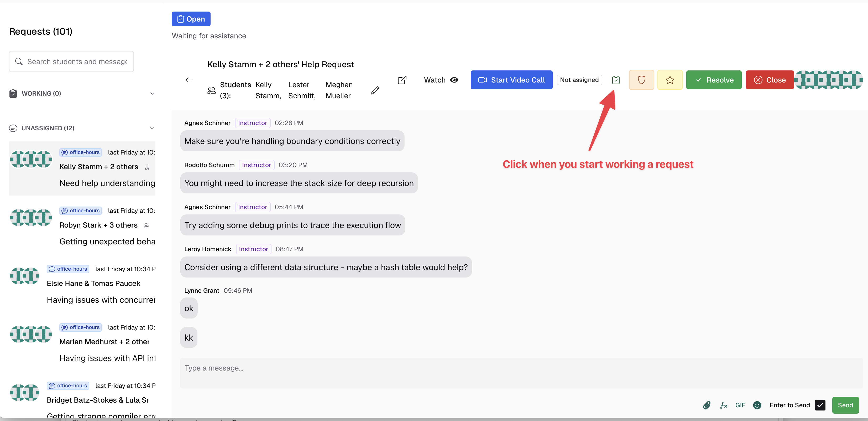Open request in new window icon
868x421 pixels.
pyautogui.click(x=402, y=80)
